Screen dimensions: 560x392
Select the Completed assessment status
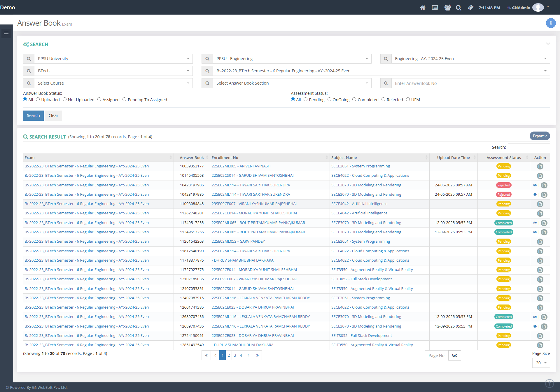(x=354, y=99)
